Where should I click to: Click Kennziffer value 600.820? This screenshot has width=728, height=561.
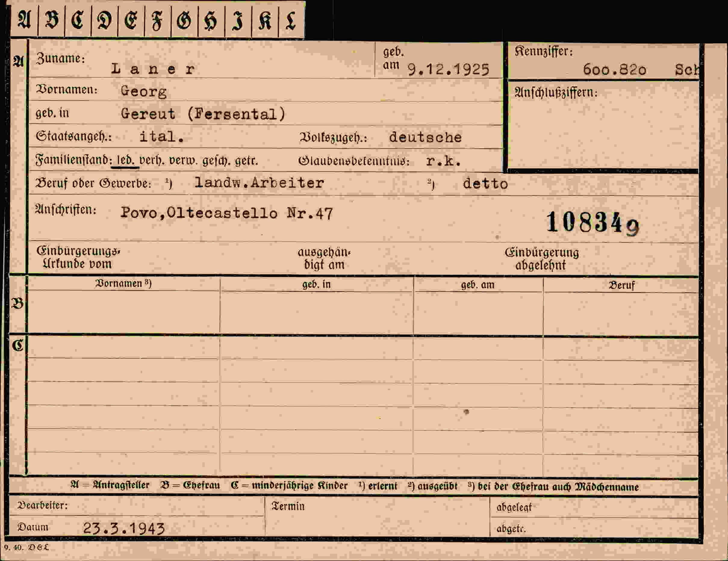(615, 69)
